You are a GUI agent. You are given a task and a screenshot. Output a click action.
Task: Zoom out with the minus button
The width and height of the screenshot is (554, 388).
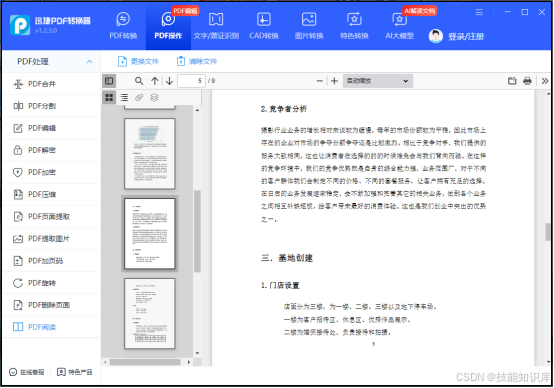[x=319, y=81]
